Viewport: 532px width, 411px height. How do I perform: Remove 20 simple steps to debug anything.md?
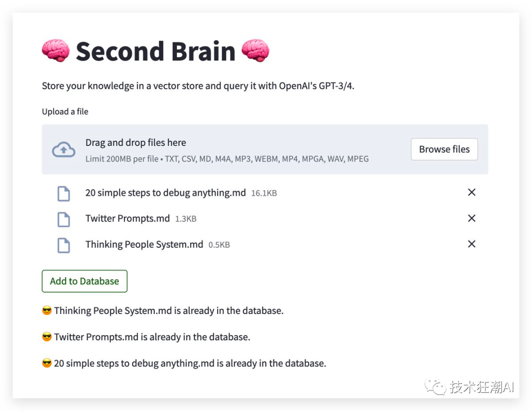[x=471, y=193]
